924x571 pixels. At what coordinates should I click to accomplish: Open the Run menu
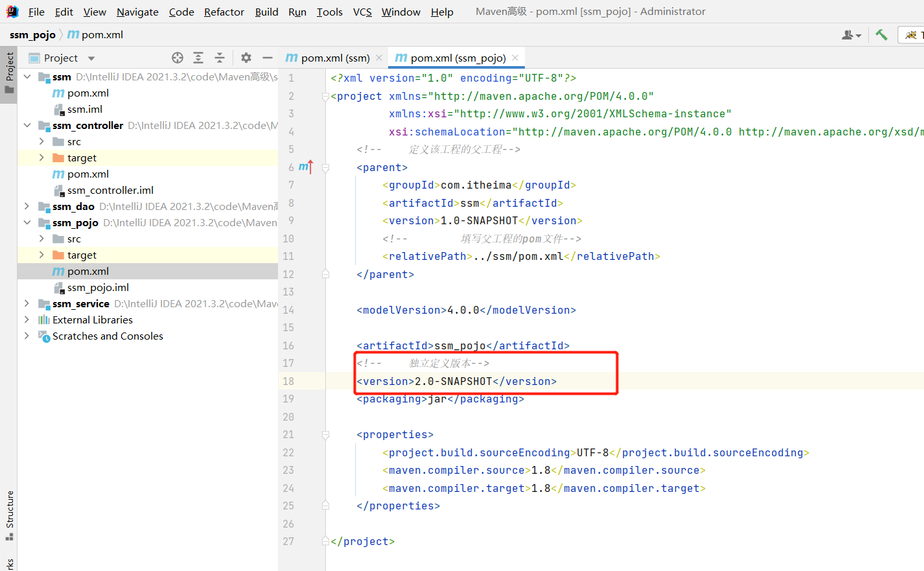tap(297, 12)
